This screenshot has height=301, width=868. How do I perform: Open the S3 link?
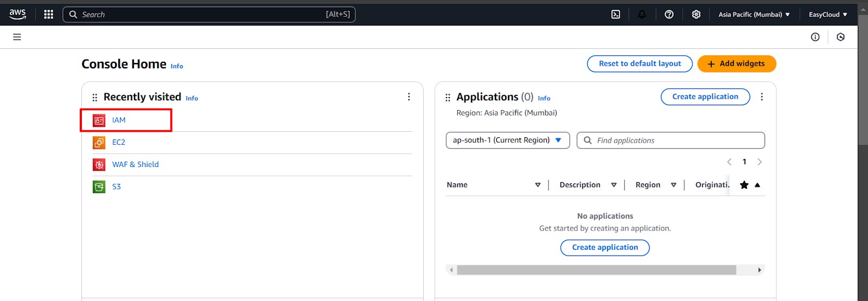click(x=117, y=187)
